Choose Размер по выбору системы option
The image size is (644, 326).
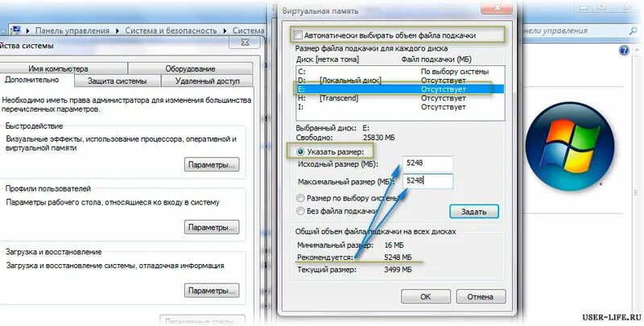tap(300, 198)
